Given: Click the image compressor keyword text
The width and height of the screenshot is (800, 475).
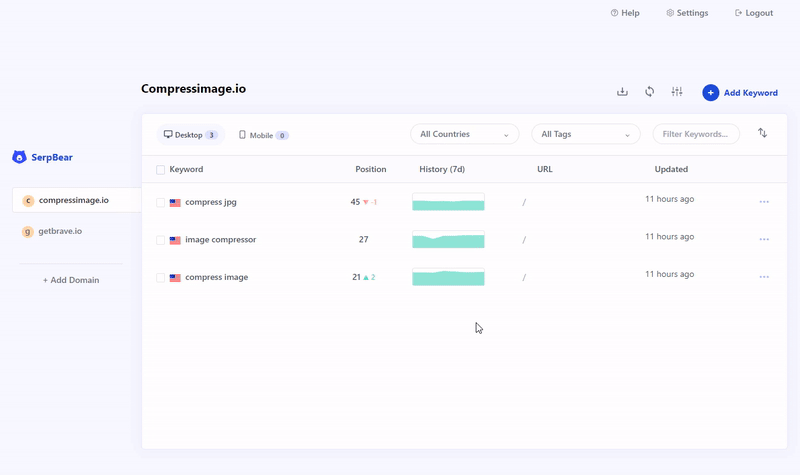Looking at the screenshot, I should [220, 239].
